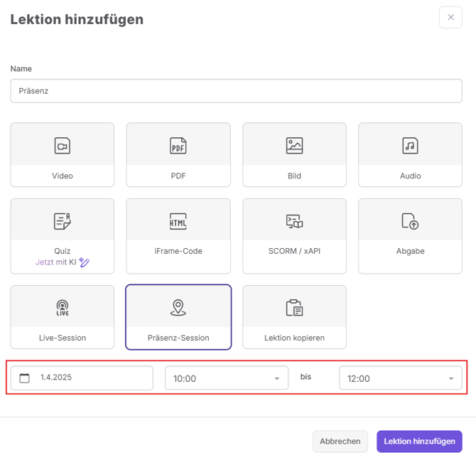The height and width of the screenshot is (460, 476).
Task: Choose the PDF lesson type icon
Action: point(178,146)
